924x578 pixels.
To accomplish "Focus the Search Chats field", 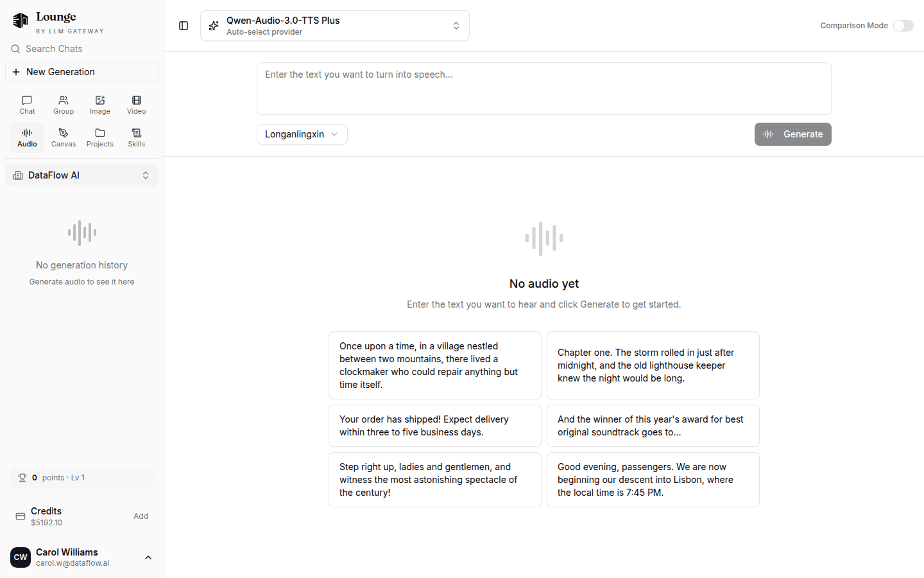I will point(81,49).
